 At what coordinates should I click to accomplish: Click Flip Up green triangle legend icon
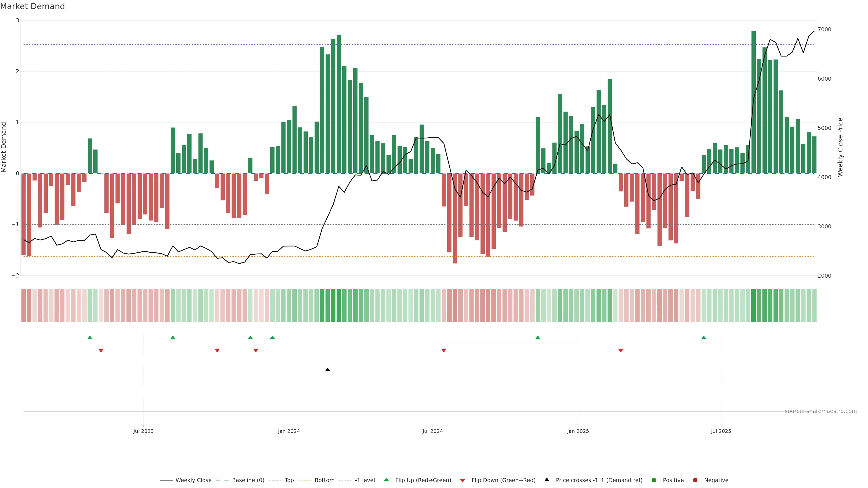pyautogui.click(x=387, y=480)
